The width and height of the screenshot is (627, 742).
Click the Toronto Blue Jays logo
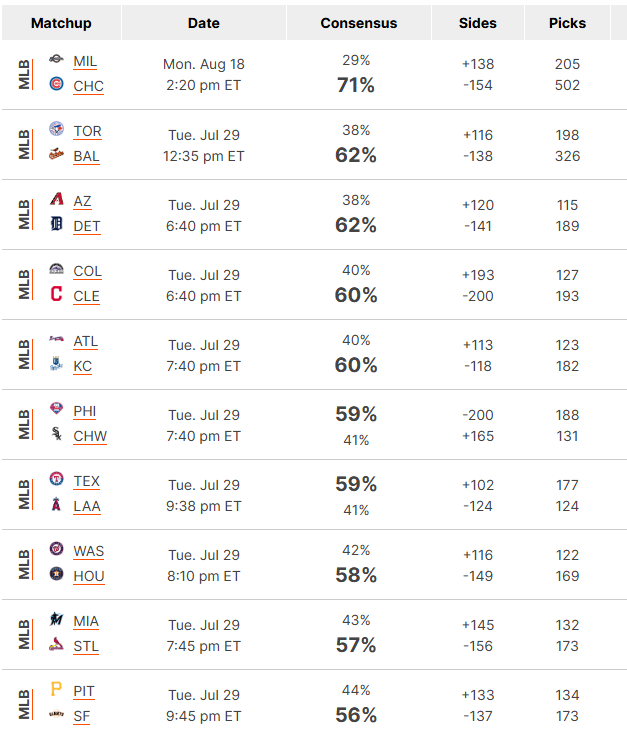click(56, 129)
